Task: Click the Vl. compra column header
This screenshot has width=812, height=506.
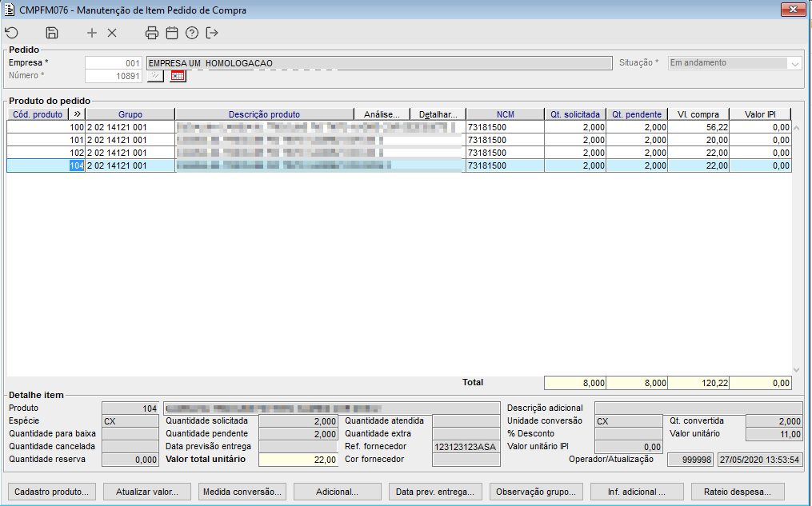Action: tap(698, 114)
